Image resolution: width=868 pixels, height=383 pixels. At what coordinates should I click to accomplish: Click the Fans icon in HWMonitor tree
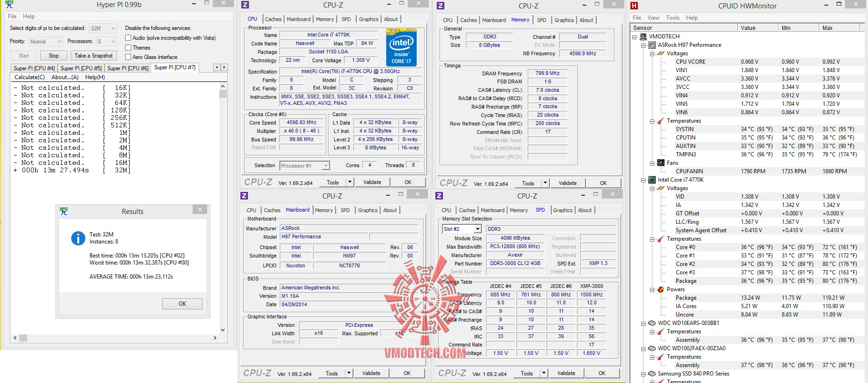click(x=661, y=163)
